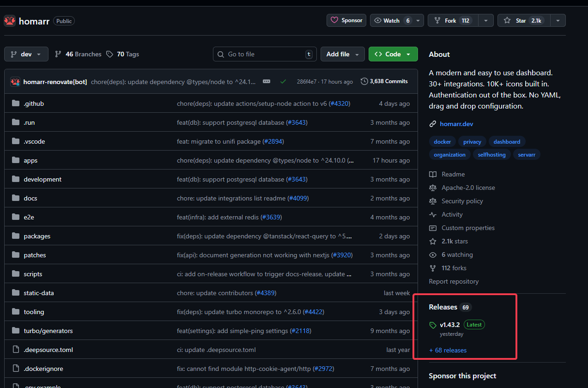This screenshot has width=588, height=388.
Task: Open the Apache-2.0 license link
Action: point(462,188)
